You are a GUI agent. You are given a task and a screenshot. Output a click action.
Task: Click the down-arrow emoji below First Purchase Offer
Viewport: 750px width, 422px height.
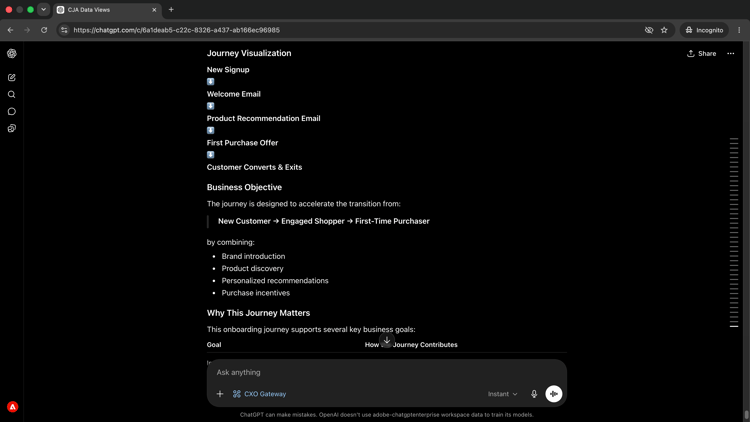(x=210, y=155)
